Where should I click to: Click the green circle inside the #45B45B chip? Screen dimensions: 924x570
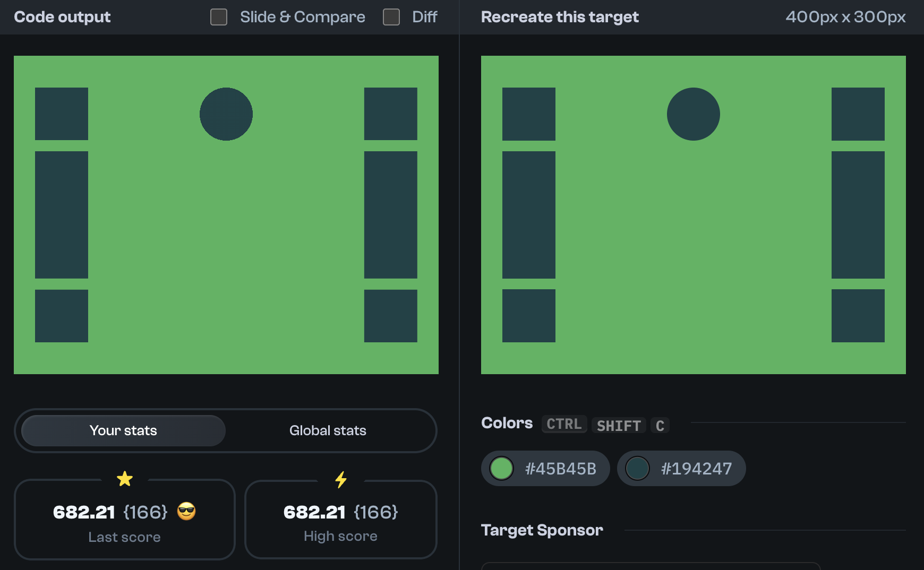[x=501, y=468]
